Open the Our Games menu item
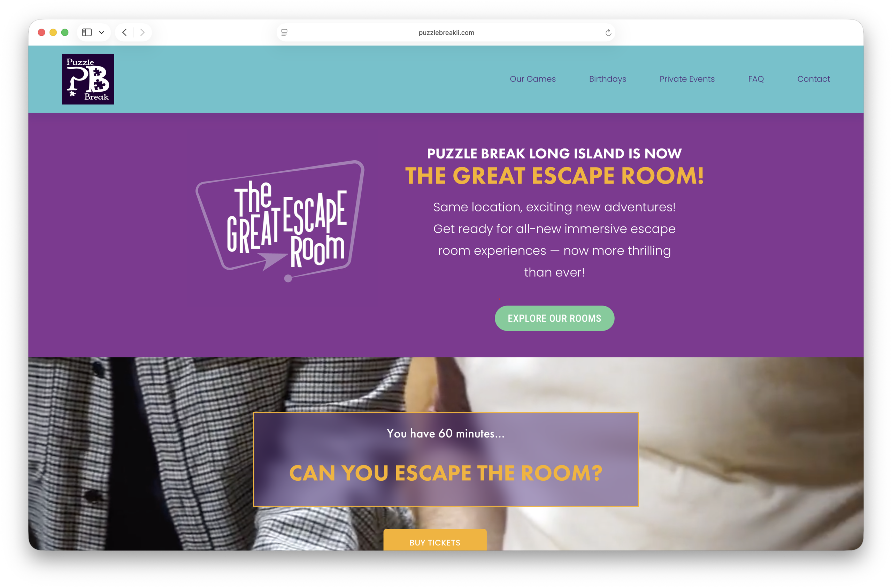The image size is (892, 588). click(533, 79)
